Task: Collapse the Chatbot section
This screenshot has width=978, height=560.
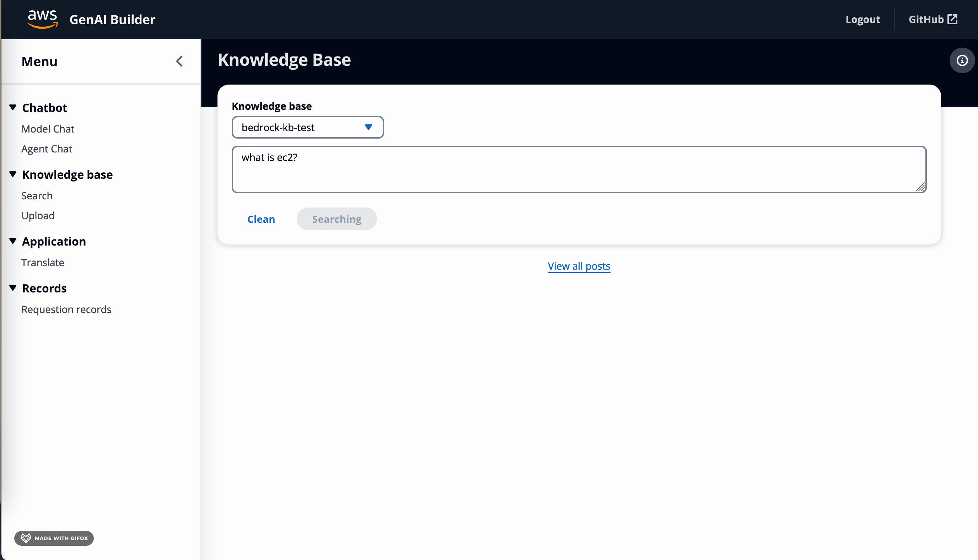Action: pos(13,107)
